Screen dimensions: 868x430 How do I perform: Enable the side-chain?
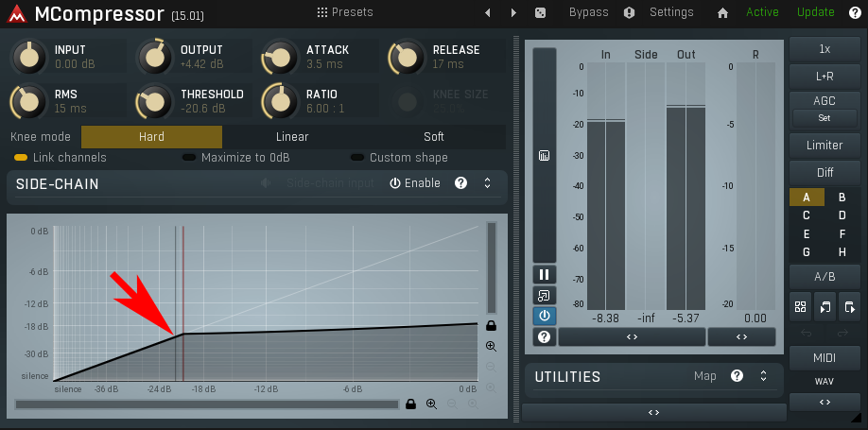click(415, 183)
